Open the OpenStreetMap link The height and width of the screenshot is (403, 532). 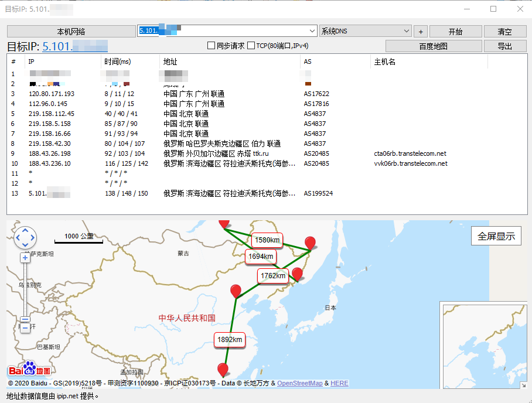click(299, 383)
